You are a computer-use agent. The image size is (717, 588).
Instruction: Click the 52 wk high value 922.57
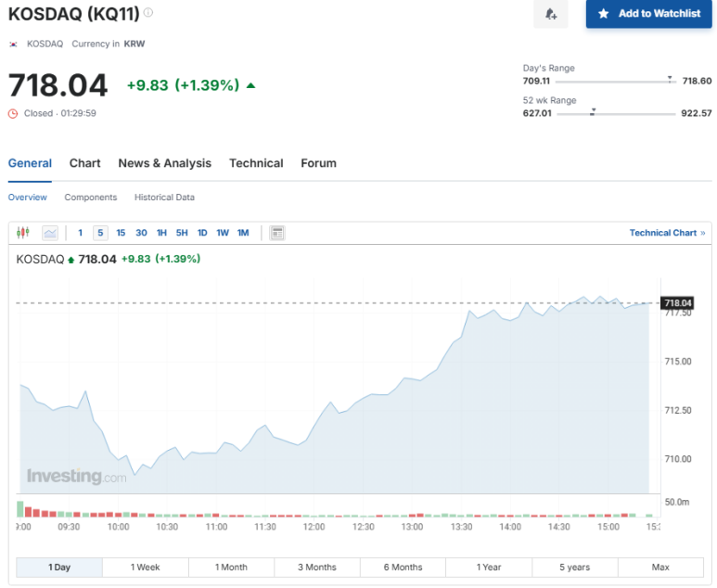coord(697,113)
